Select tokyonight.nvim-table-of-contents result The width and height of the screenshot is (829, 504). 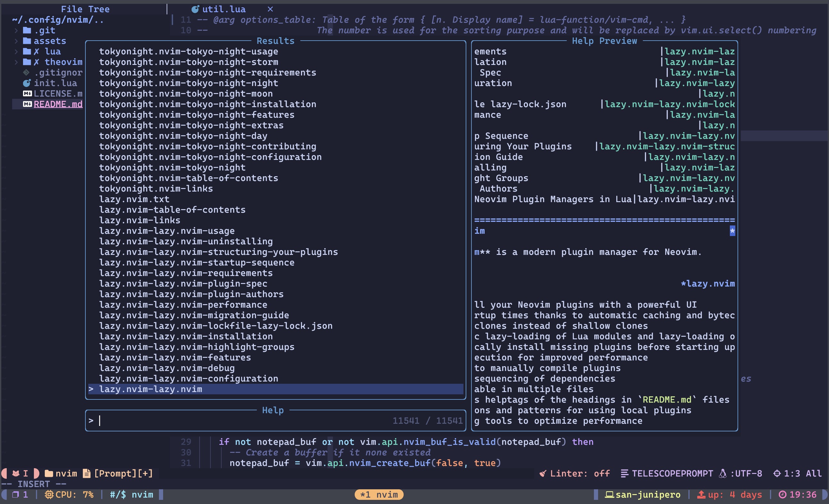pyautogui.click(x=188, y=178)
